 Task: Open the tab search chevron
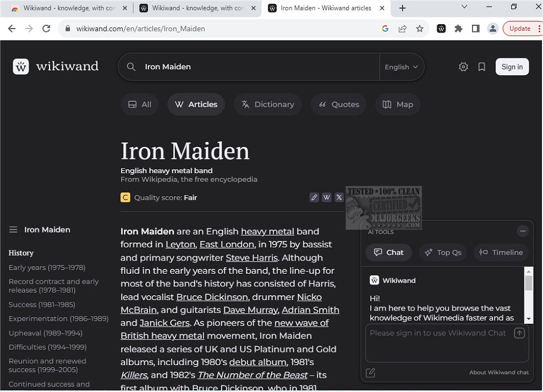(464, 7)
